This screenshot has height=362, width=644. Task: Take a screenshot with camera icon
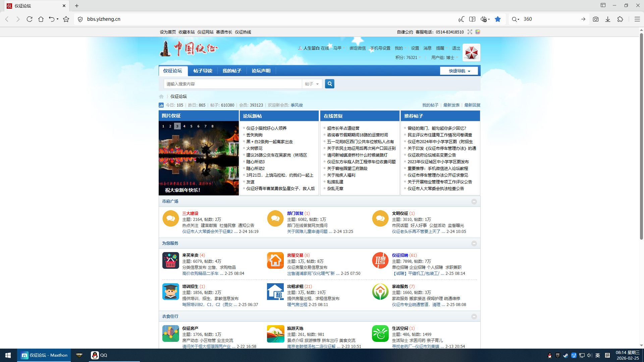(x=596, y=19)
